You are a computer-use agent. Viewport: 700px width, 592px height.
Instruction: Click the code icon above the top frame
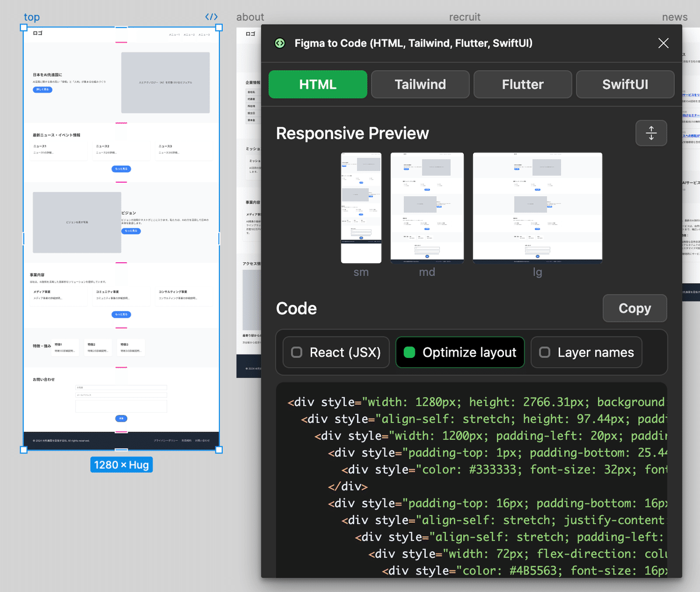(211, 17)
